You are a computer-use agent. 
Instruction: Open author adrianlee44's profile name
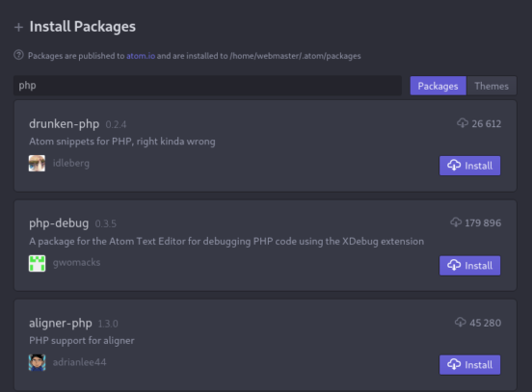79,362
